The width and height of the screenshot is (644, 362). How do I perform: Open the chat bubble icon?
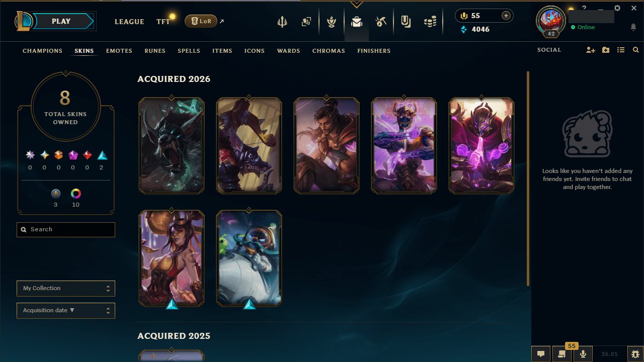coord(541,354)
